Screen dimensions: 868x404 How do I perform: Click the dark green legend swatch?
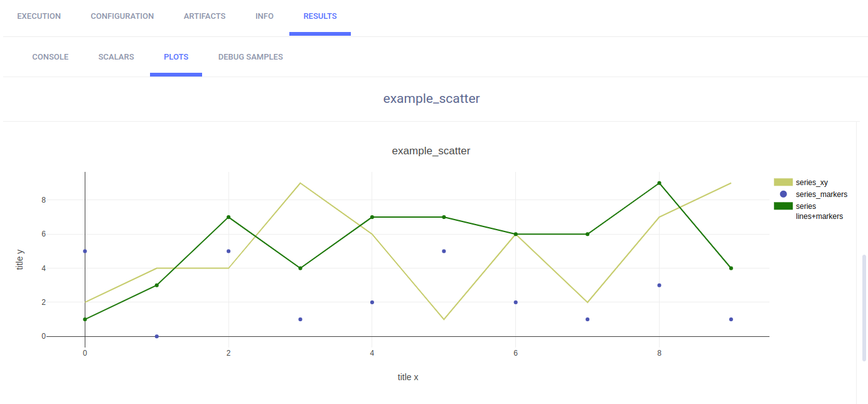tap(783, 206)
